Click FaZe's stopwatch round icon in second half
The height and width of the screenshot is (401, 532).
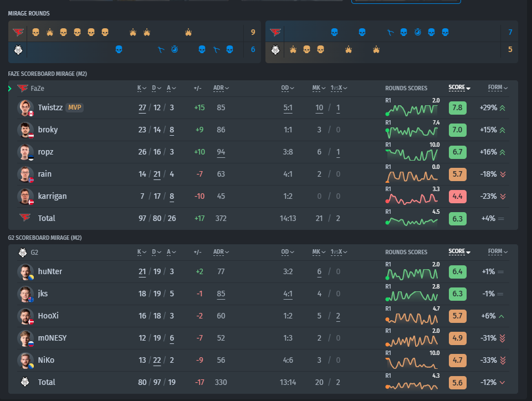[x=418, y=32]
